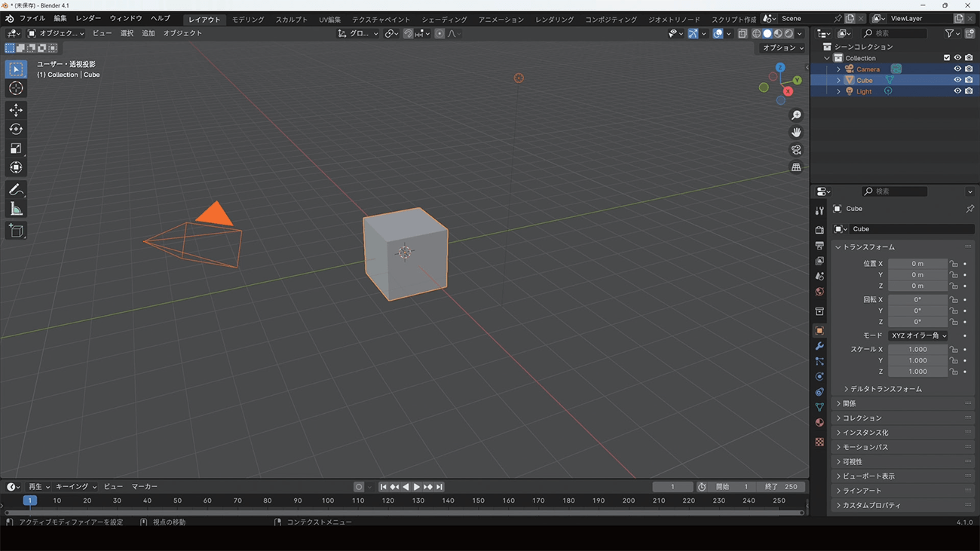Open the Scene properties tab
Screen dimensions: 980x551
[819, 277]
